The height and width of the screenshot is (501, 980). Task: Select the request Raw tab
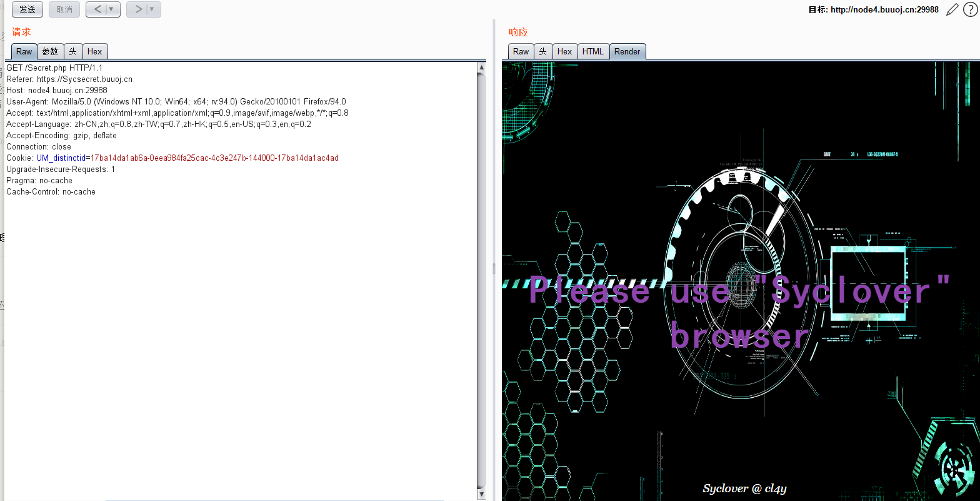coord(24,51)
